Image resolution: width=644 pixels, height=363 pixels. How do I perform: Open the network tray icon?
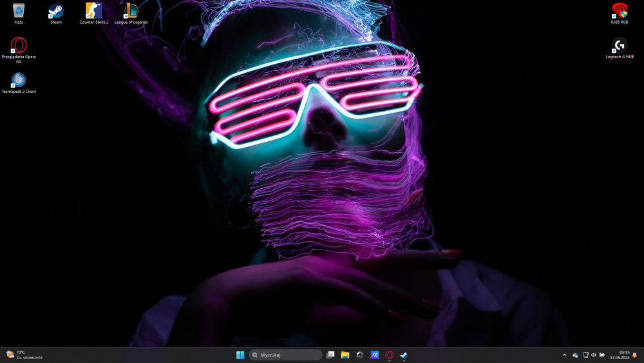pos(585,355)
